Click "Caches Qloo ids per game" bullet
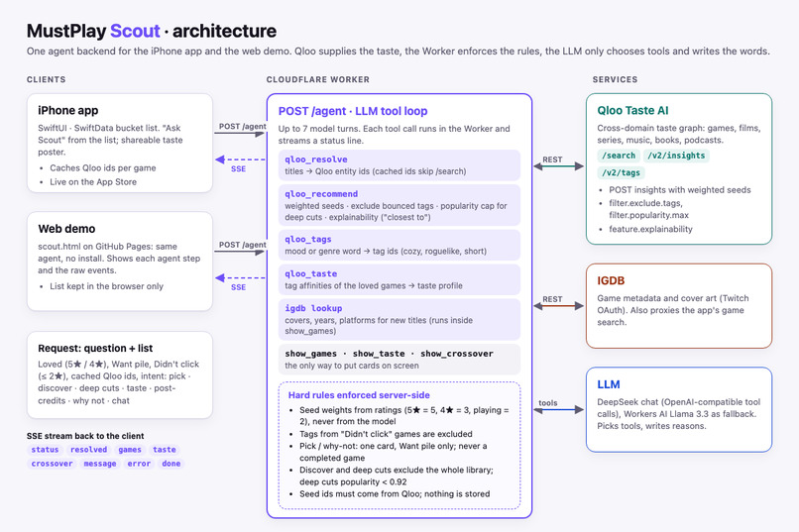 click(x=103, y=168)
